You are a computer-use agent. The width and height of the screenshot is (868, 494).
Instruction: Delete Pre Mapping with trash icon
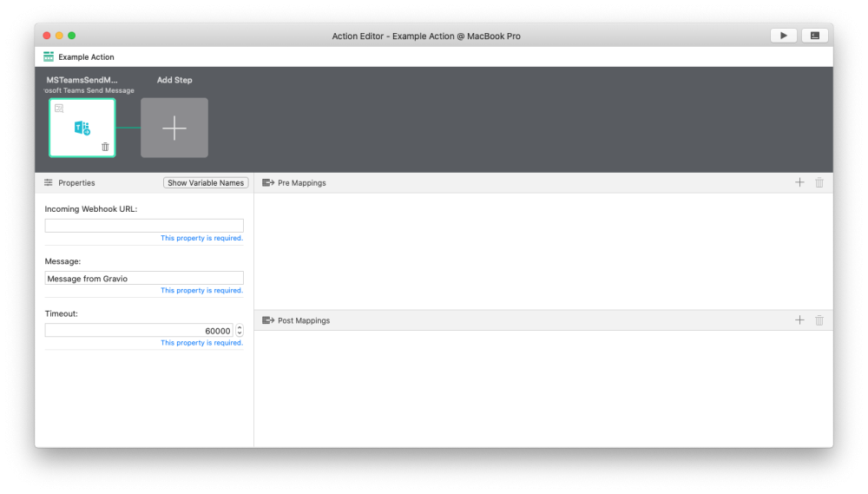[x=819, y=182]
